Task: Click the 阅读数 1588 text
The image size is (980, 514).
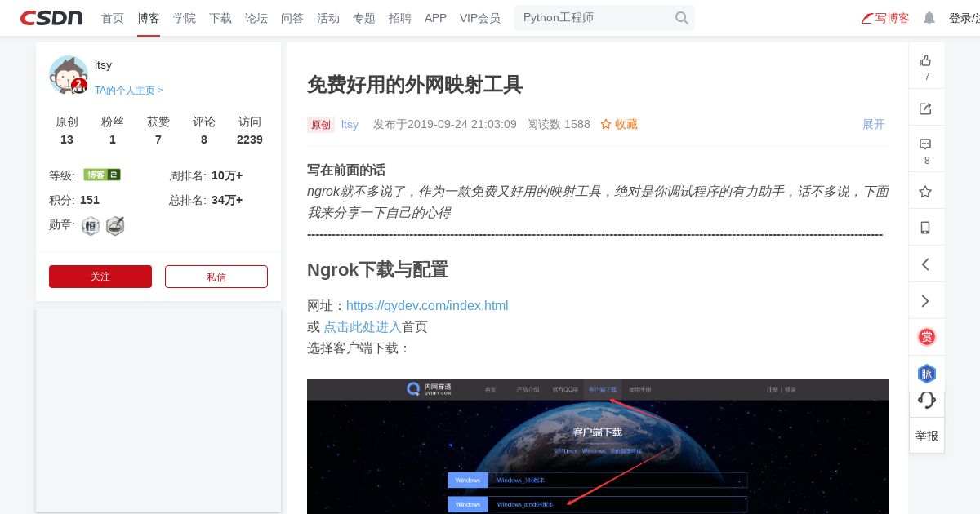Action: point(559,124)
